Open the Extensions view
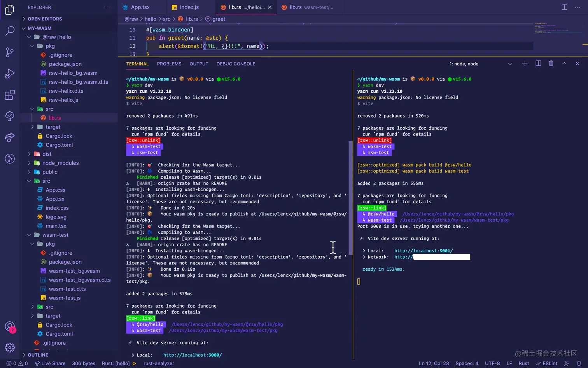The width and height of the screenshot is (588, 368). (10, 95)
